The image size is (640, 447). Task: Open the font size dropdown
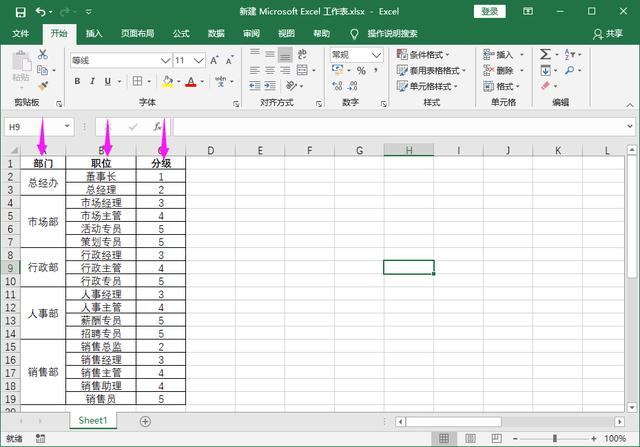pyautogui.click(x=199, y=60)
